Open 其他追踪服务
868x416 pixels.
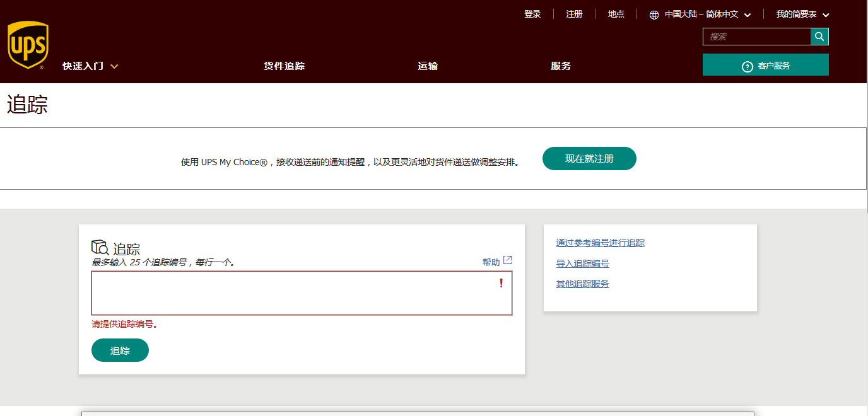[582, 284]
